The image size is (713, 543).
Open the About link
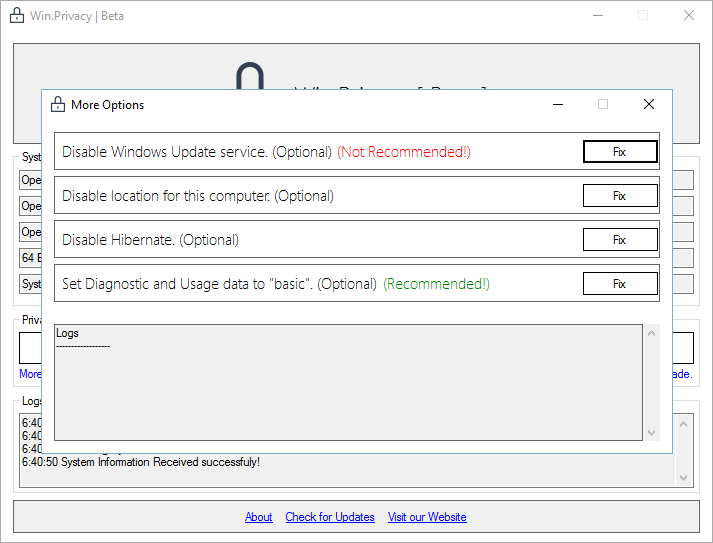(x=259, y=517)
